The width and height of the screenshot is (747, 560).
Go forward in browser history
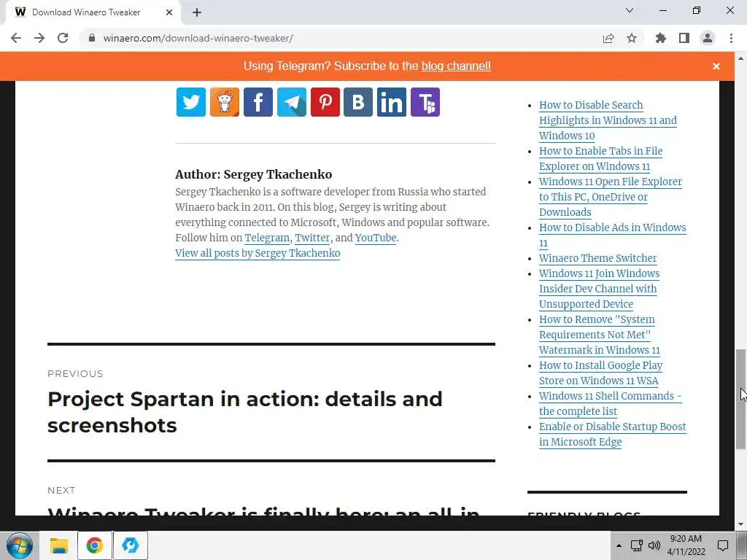tap(39, 38)
